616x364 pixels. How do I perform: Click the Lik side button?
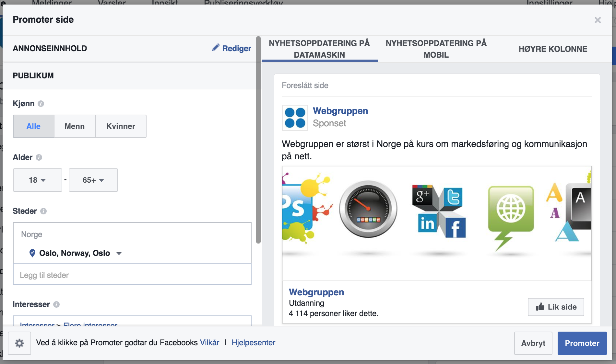click(556, 307)
